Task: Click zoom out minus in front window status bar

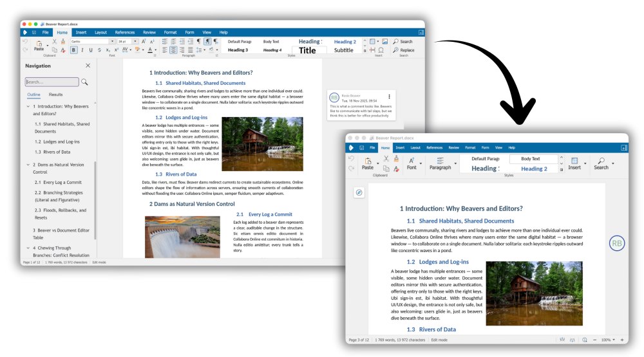Action: pyautogui.click(x=594, y=340)
